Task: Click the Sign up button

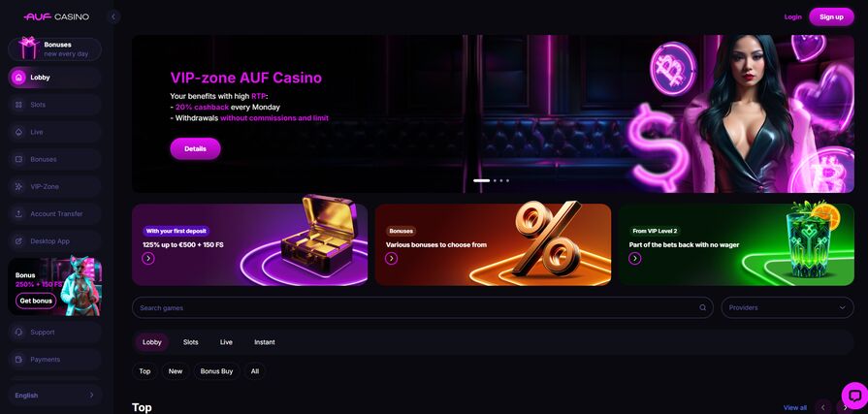Action: 831,16
